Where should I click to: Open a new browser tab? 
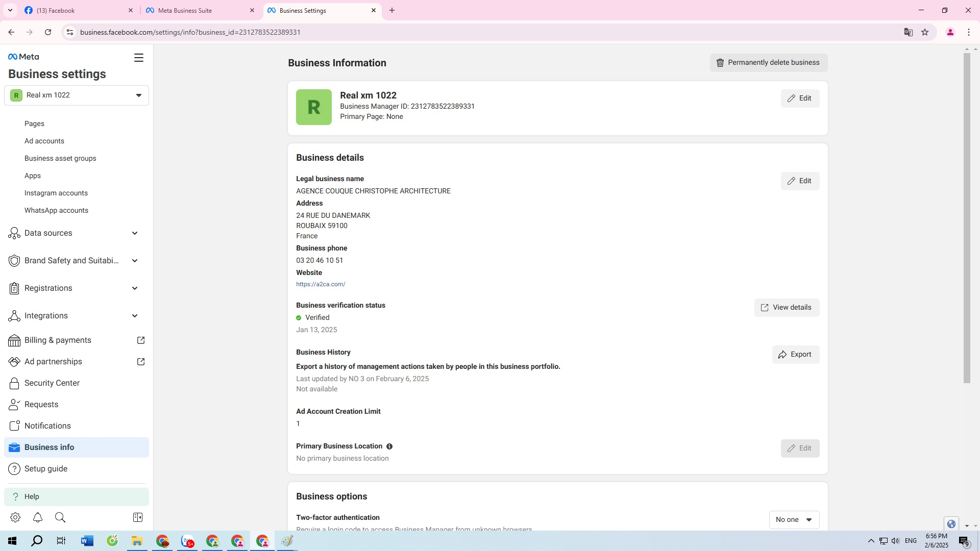point(392,10)
